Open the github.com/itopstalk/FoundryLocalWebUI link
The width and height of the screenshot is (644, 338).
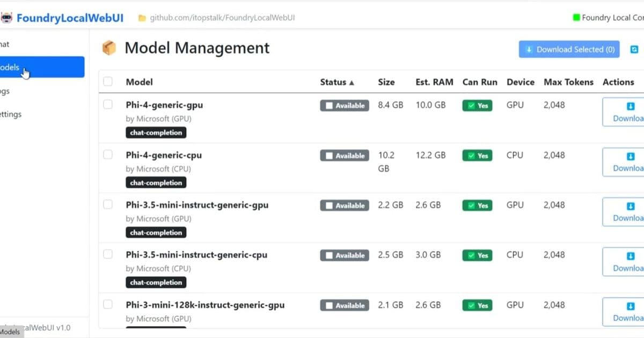click(222, 18)
